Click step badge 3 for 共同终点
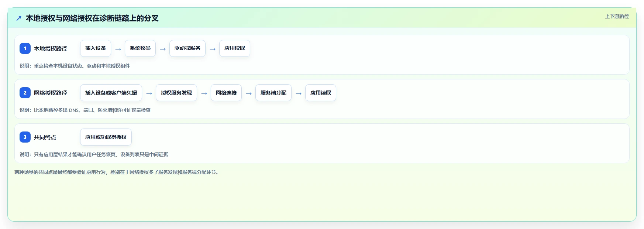This screenshot has width=644, height=229. click(25, 137)
